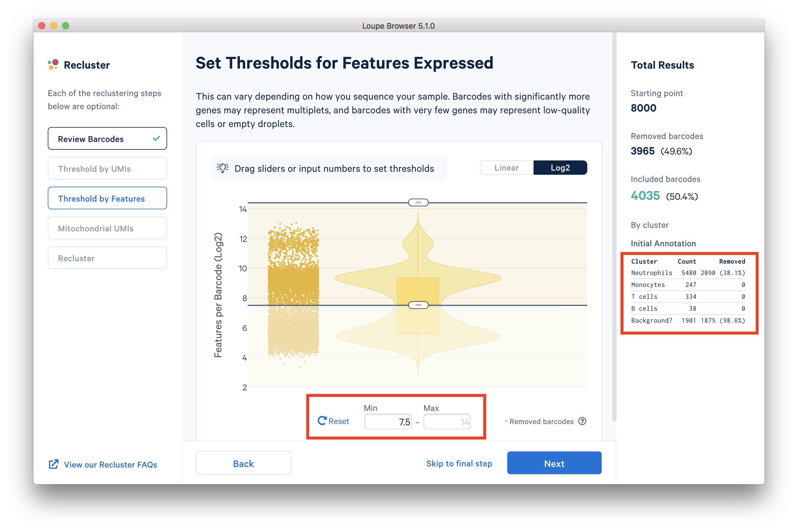The height and width of the screenshot is (532, 798).
Task: Expand the Mitochondrial UMIs step
Action: point(107,228)
